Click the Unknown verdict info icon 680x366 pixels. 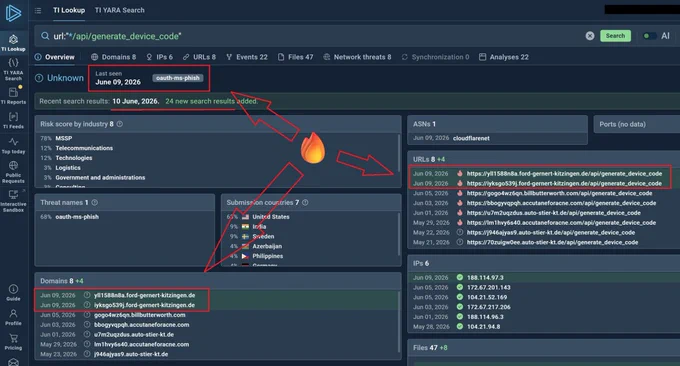pyautogui.click(x=39, y=78)
